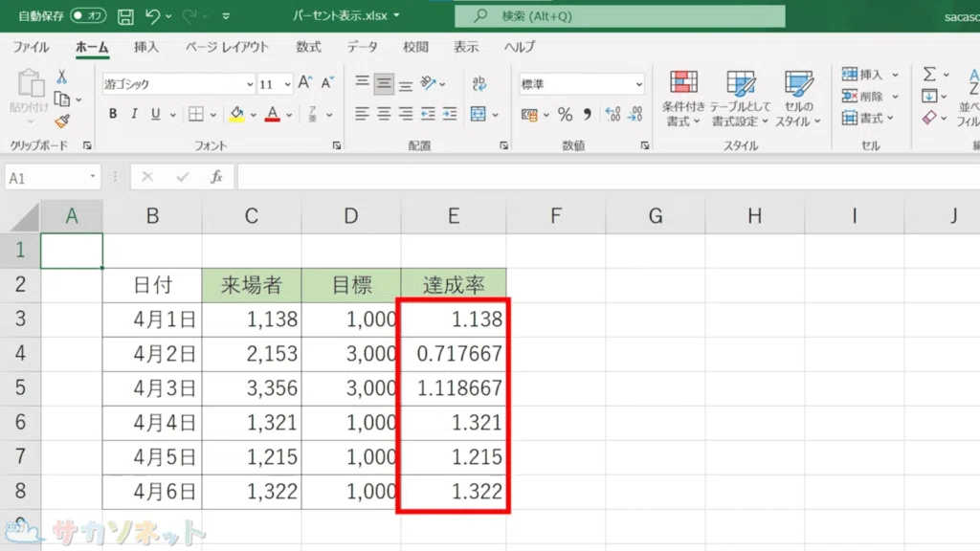This screenshot has width=980, height=551.
Task: Toggle middle vertical align
Action: pos(384,83)
